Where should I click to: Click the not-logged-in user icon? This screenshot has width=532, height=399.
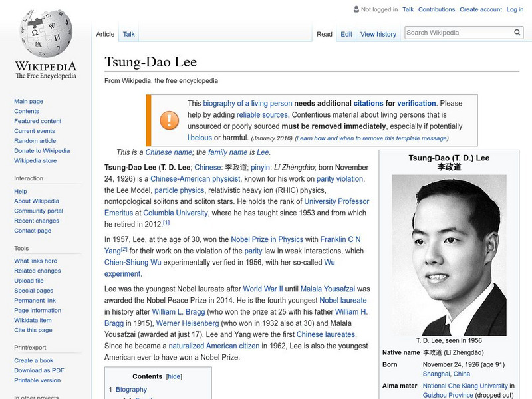point(356,9)
